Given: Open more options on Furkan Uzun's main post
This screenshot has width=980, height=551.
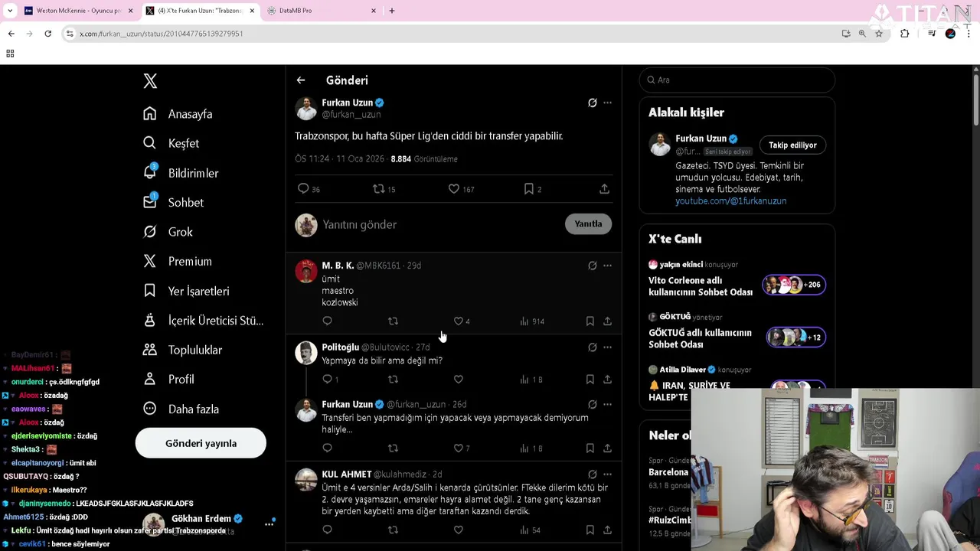Looking at the screenshot, I should pos(607,103).
